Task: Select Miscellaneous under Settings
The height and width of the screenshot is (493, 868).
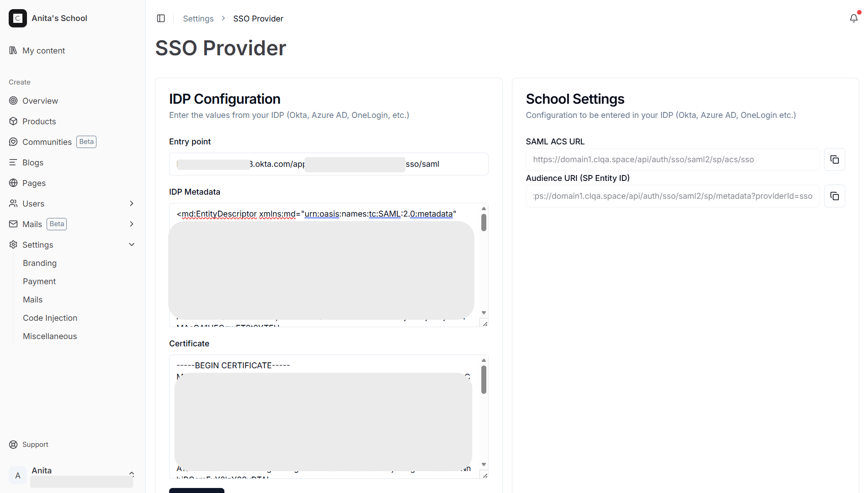Action: pos(49,336)
